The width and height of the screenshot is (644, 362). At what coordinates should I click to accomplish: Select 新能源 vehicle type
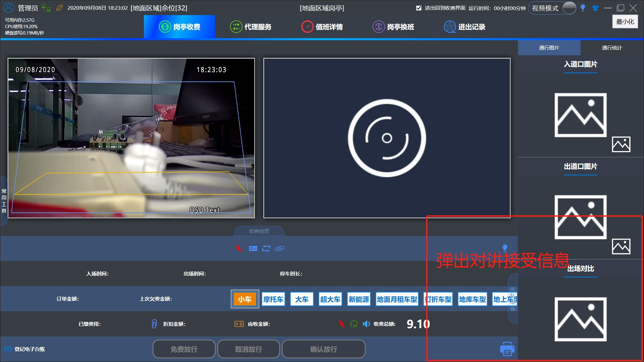click(x=359, y=299)
